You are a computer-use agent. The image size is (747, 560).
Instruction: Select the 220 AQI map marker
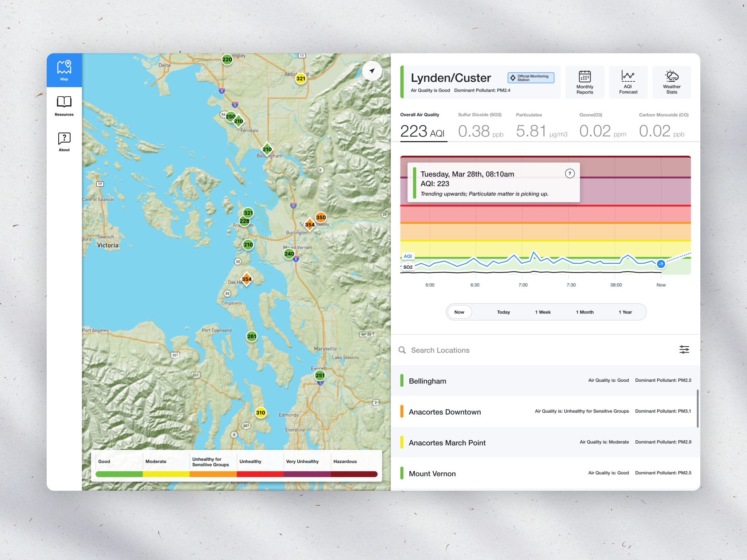click(227, 59)
